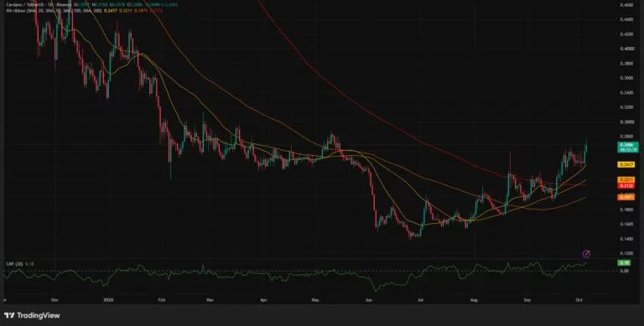
Task: Click the red SMA 200 value in legend
Action: point(157,10)
